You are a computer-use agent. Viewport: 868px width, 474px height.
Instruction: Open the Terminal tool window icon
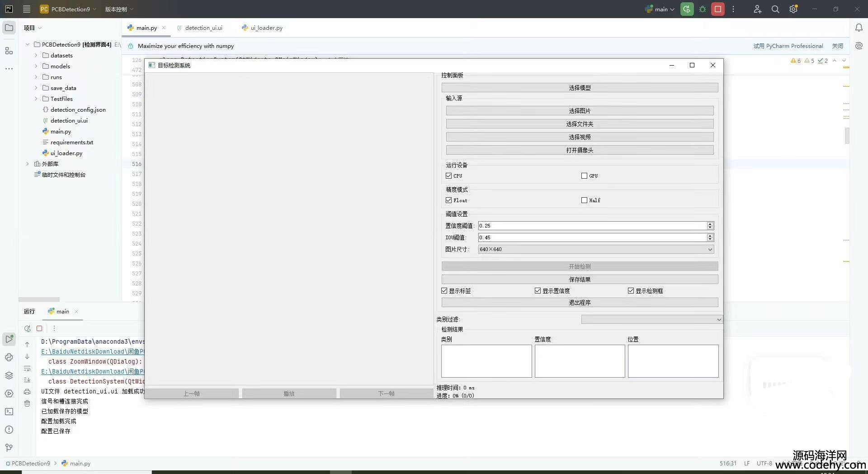(x=9, y=412)
